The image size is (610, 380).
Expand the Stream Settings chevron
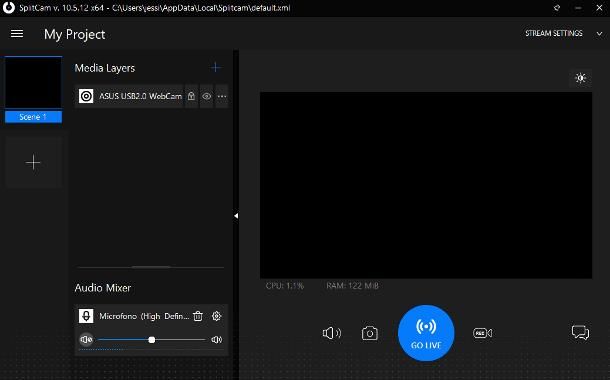[599, 34]
